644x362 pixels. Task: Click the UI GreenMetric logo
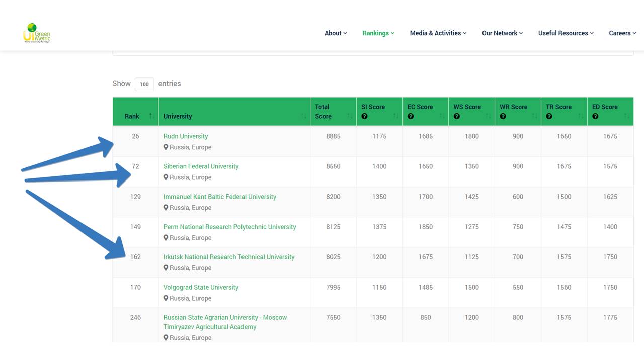pos(37,33)
